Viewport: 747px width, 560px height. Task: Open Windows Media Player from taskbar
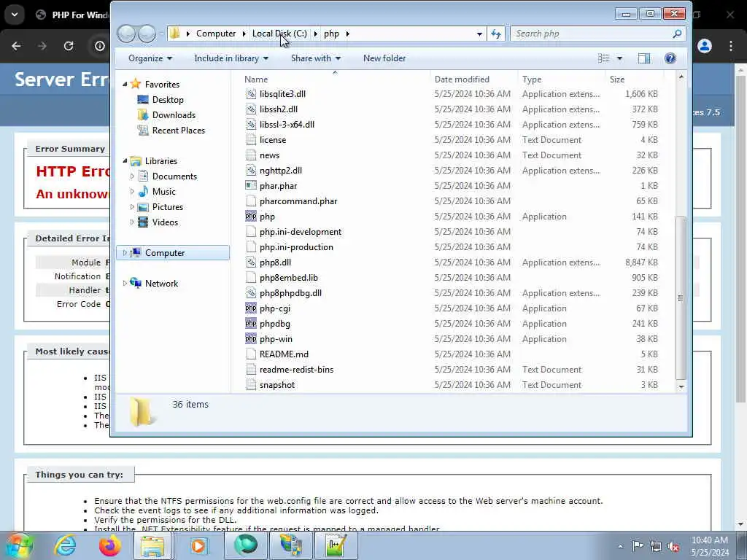[x=198, y=545]
